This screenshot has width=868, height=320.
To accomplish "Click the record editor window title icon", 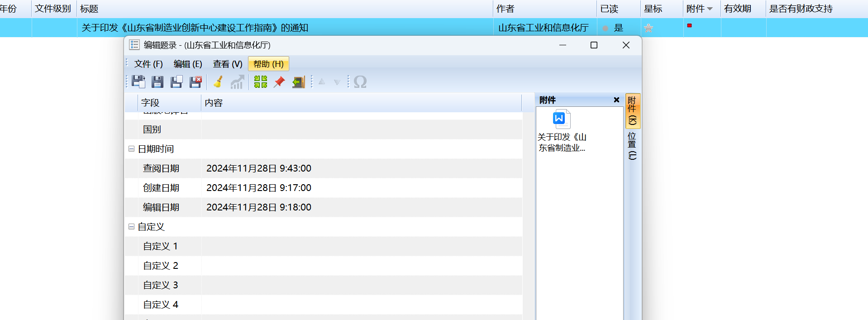I will coord(134,45).
